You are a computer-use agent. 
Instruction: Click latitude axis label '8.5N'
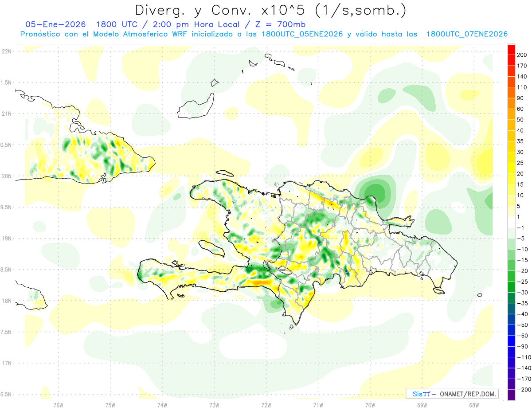point(6,270)
